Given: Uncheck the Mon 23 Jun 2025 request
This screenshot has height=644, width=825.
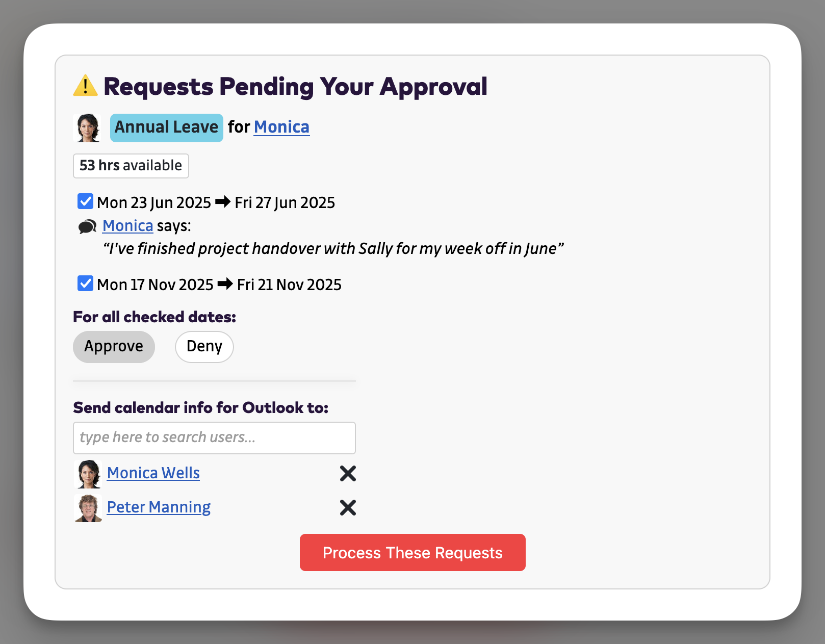Looking at the screenshot, I should [x=85, y=201].
